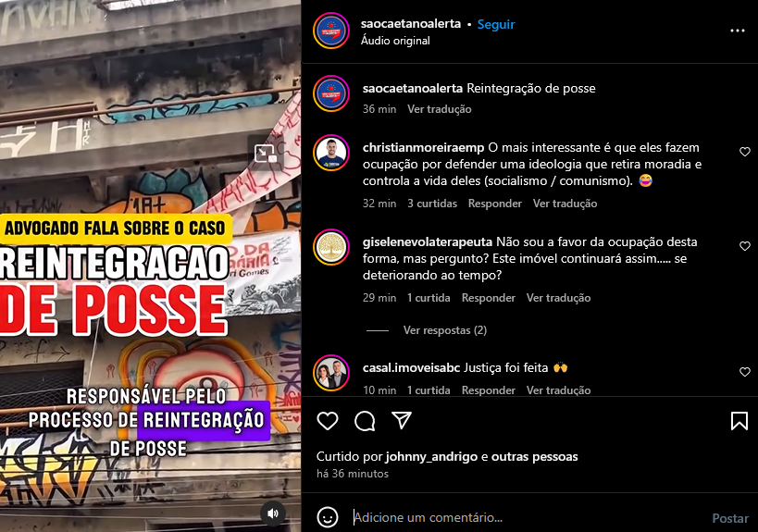Click the Adicione um comentário field
758x532 pixels.
[527, 517]
